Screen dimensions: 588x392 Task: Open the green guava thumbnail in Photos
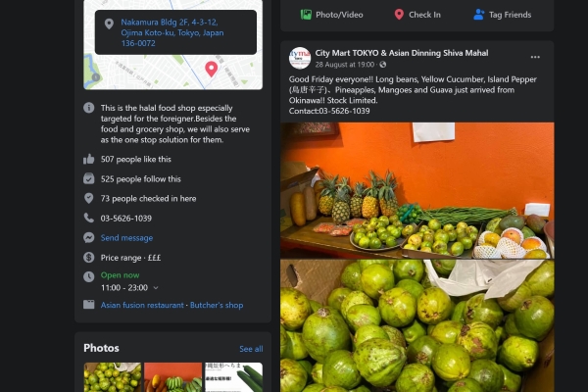point(113,377)
